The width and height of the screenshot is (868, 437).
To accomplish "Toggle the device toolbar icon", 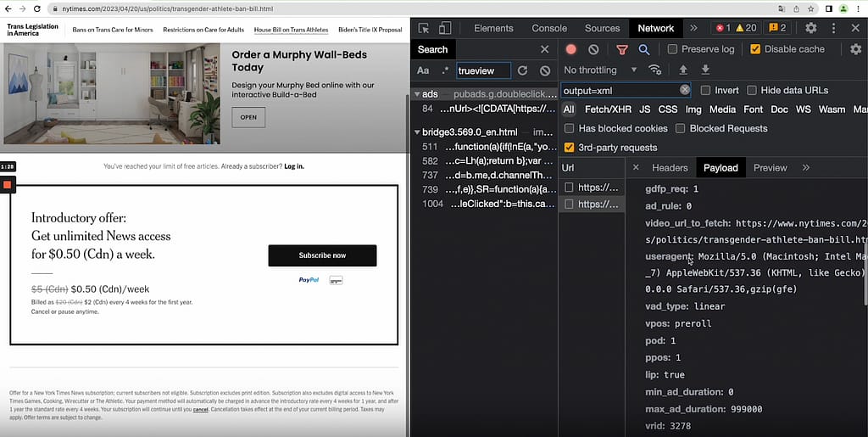I will tap(446, 28).
